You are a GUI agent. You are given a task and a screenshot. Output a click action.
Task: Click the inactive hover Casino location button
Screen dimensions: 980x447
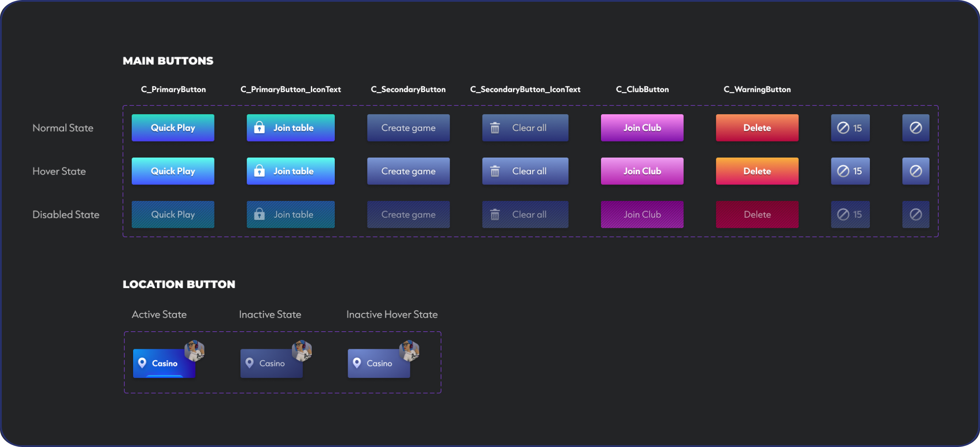pos(379,363)
